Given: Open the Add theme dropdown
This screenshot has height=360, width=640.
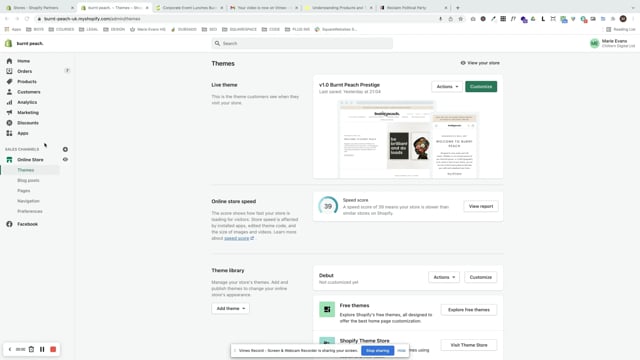Looking at the screenshot, I should pos(231,309).
